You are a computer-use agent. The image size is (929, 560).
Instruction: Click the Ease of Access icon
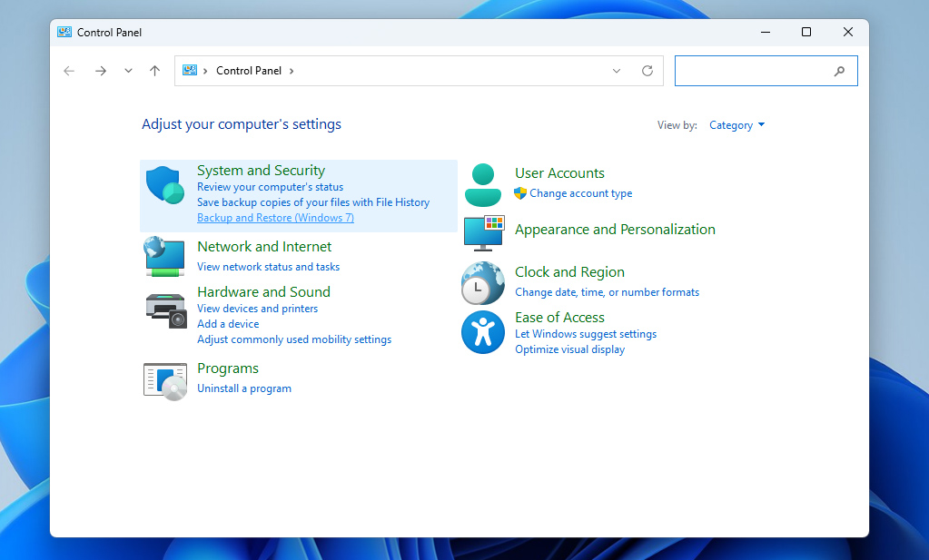[x=483, y=332]
